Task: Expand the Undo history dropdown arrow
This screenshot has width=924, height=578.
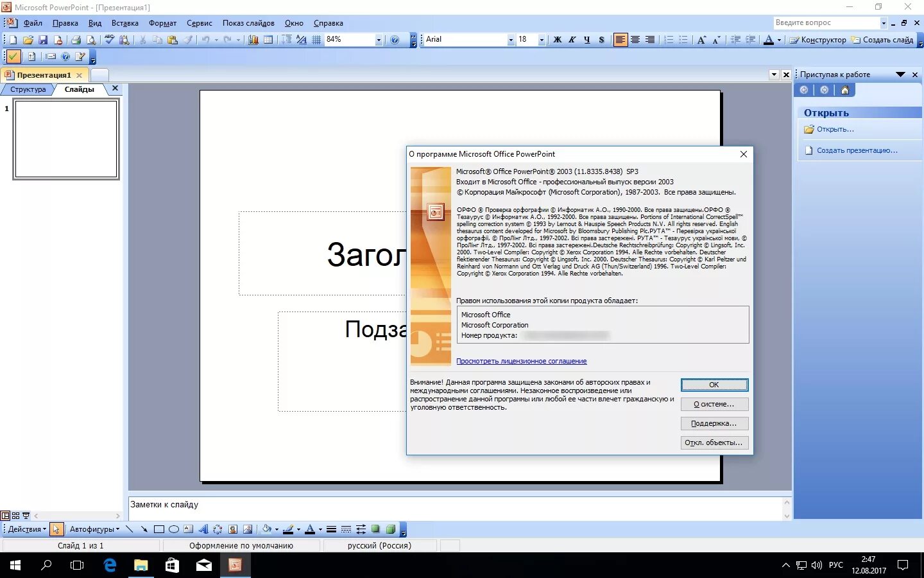Action: coord(216,40)
